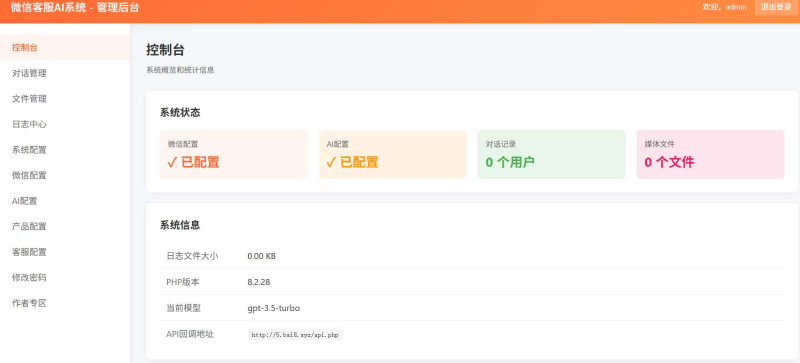Click the 系统状态 section heading
800x363 pixels.
tap(180, 113)
